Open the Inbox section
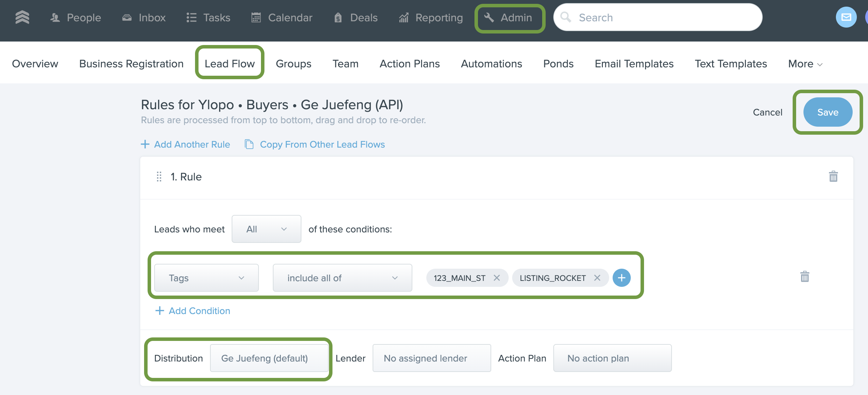 pyautogui.click(x=144, y=17)
